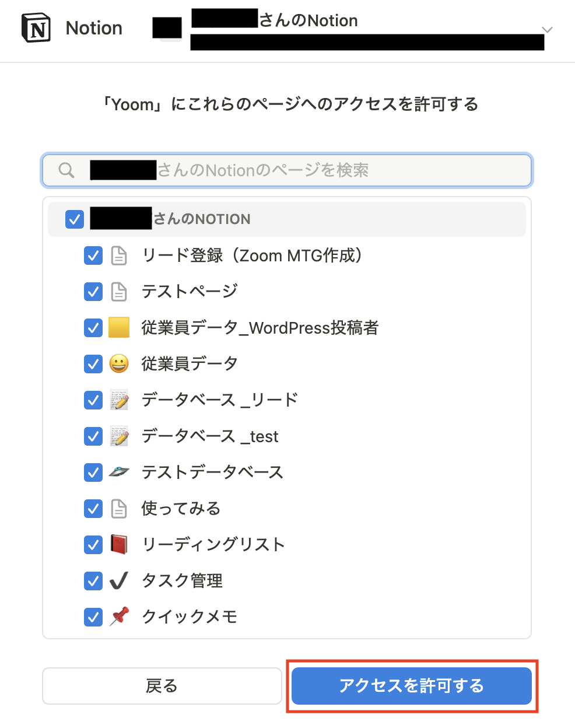The image size is (575, 728).
Task: Click the yellow folder icon for 従業員データ_WordPress投稿者
Action: coord(119,328)
